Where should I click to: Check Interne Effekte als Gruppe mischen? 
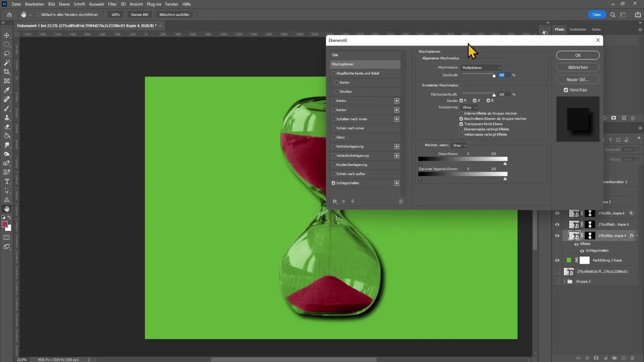(x=461, y=113)
